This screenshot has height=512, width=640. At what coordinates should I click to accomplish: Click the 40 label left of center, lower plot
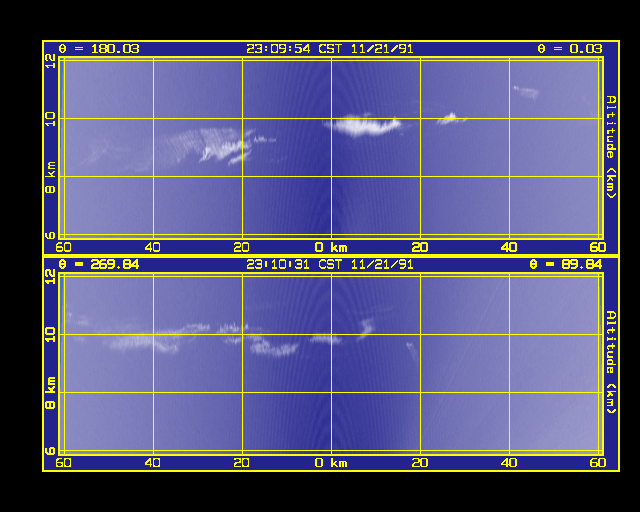(x=153, y=463)
